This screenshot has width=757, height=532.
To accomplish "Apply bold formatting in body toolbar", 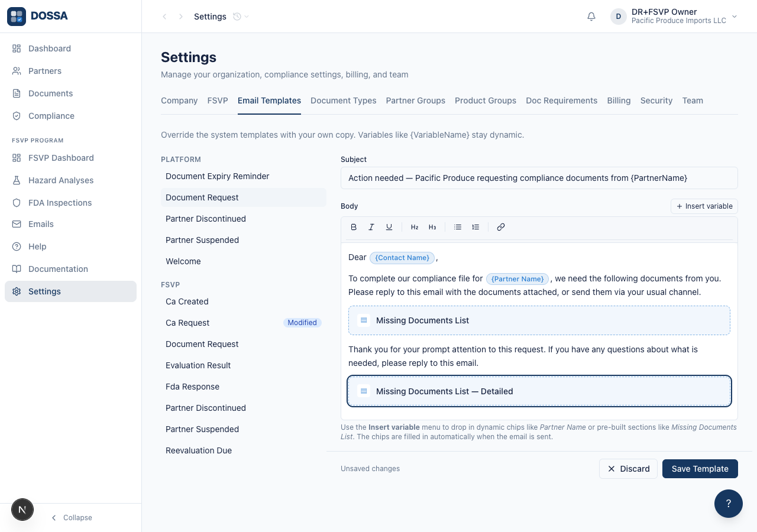I will [x=354, y=227].
